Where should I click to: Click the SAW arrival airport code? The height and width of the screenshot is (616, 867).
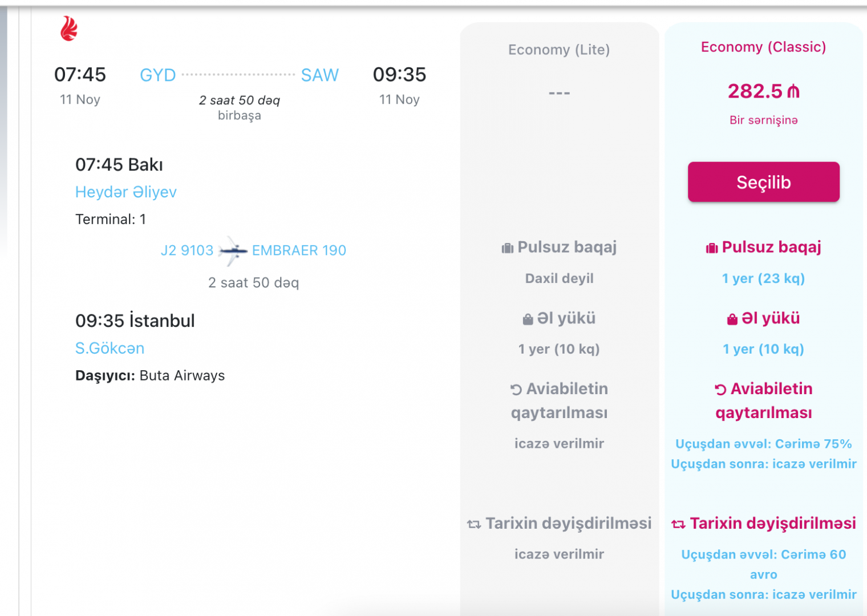pos(319,75)
